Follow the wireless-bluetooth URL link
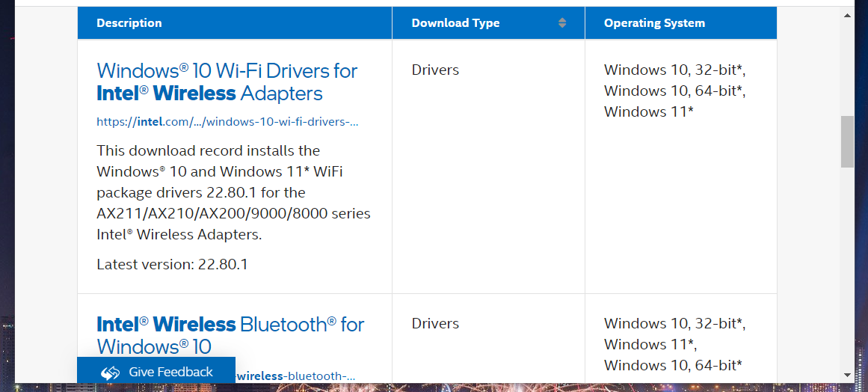Image resolution: width=868 pixels, height=392 pixels. tap(295, 376)
